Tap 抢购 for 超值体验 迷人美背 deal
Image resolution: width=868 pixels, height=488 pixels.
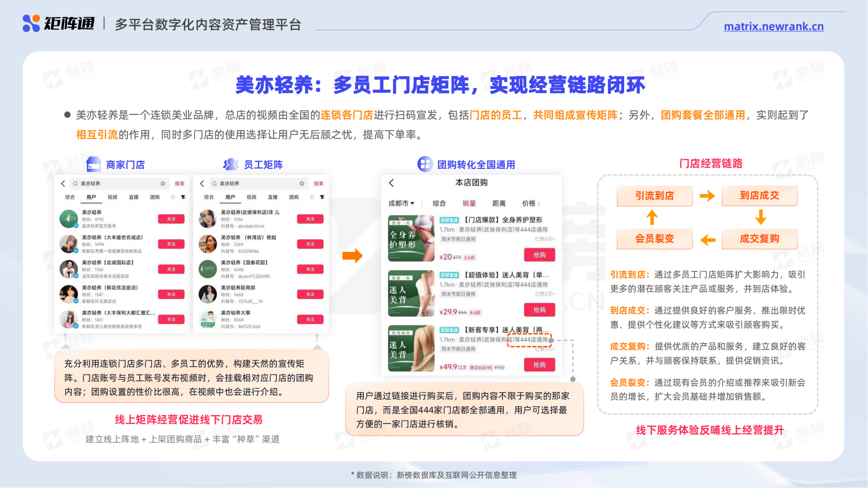coord(540,310)
